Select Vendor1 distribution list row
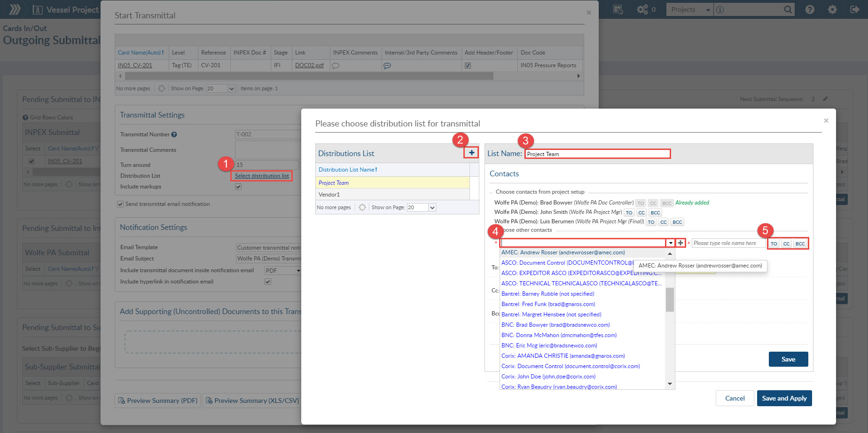The image size is (868, 433). click(x=392, y=195)
